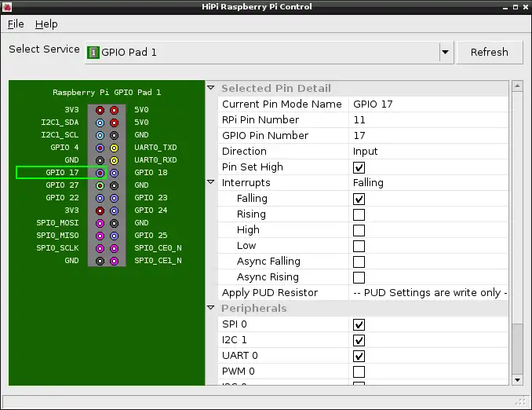This screenshot has width=532, height=410.
Task: Select the GPIO 18 pin circle
Action: [x=115, y=173]
